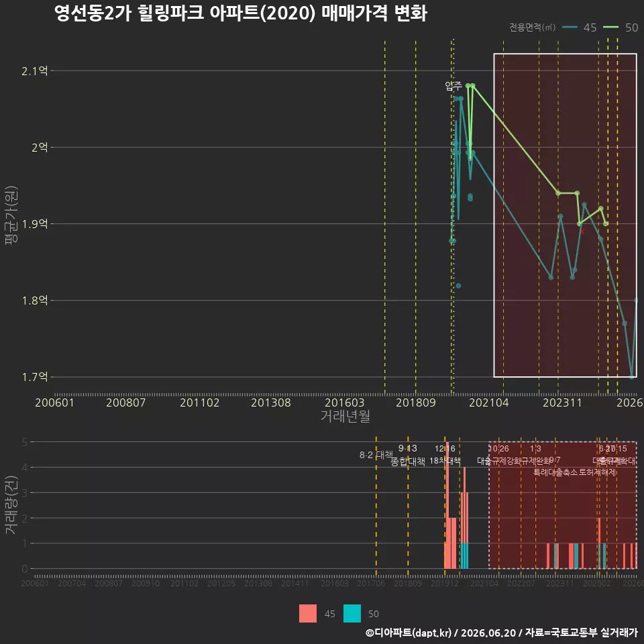
Task: Click the last 50㎡ data point at 1.9억
Action: [606, 224]
